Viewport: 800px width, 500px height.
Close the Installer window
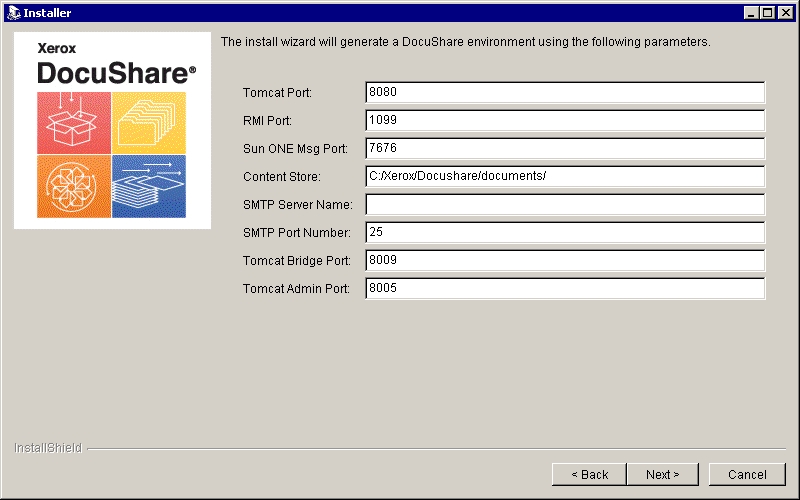click(x=785, y=13)
